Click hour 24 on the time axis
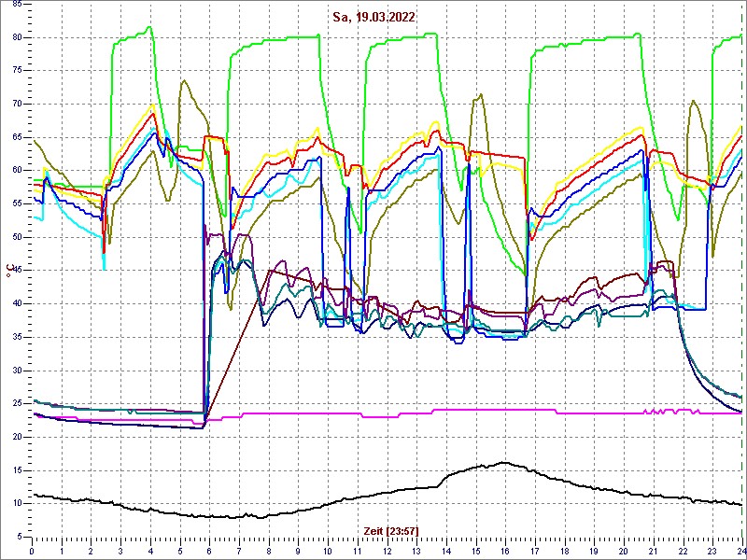The image size is (747, 560). click(740, 550)
